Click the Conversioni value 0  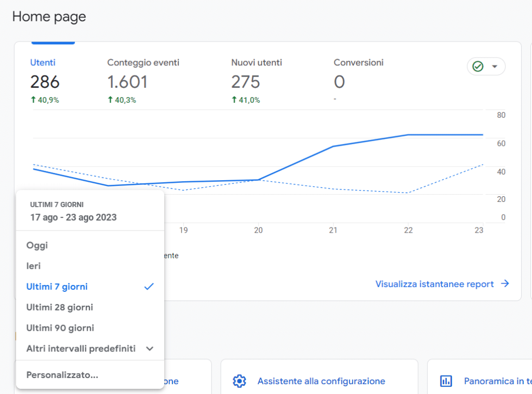(339, 82)
